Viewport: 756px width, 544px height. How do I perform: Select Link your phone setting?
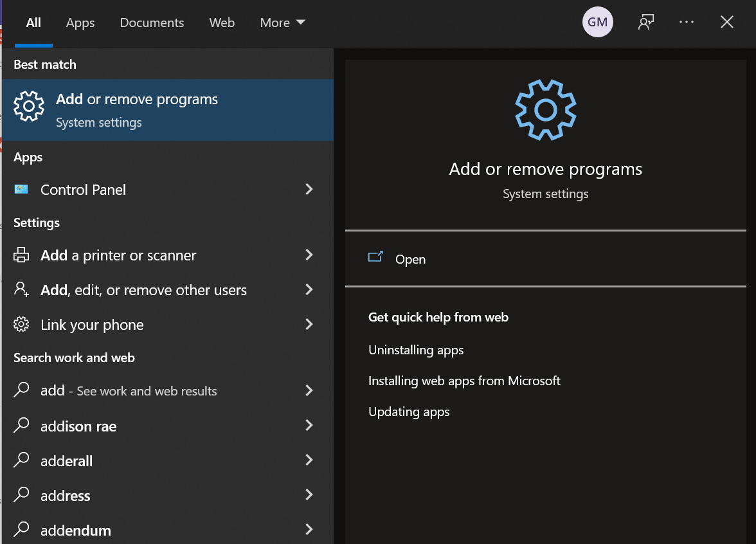168,325
